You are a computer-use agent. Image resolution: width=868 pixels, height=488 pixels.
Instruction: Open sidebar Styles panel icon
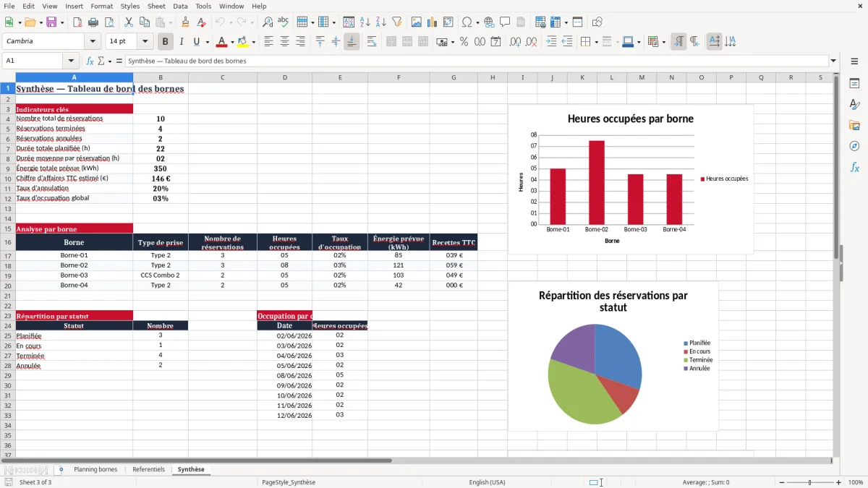[x=854, y=105]
